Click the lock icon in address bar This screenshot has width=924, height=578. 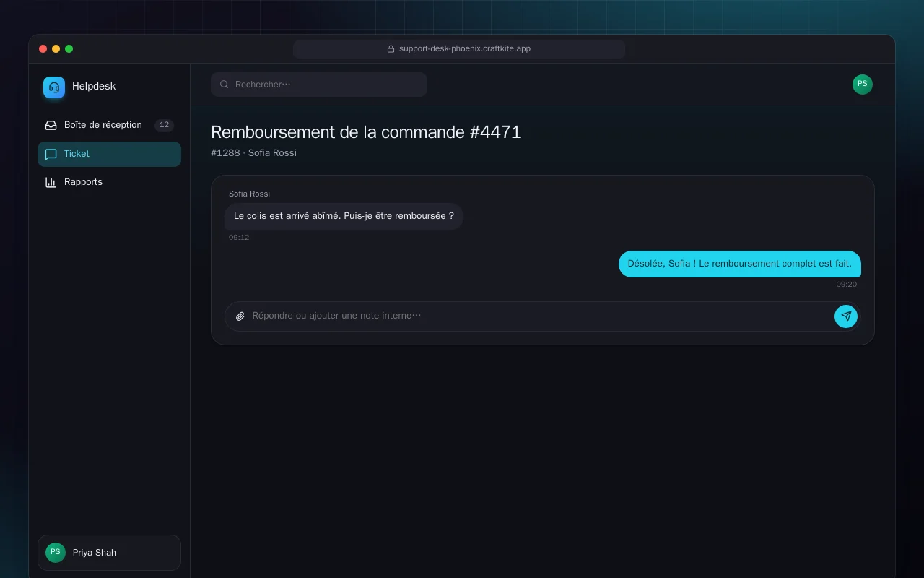(x=391, y=49)
